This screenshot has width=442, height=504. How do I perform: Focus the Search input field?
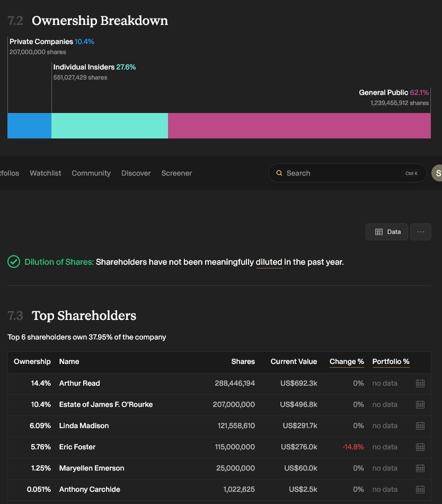[347, 173]
